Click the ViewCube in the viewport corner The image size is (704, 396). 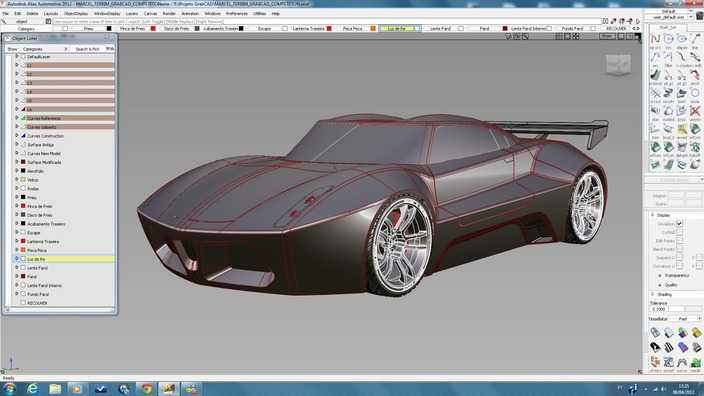(618, 65)
